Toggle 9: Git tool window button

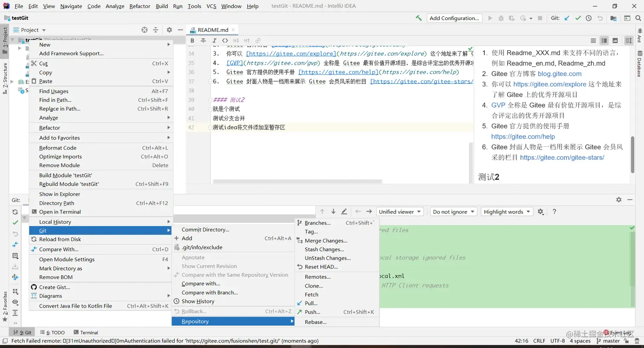point(22,333)
